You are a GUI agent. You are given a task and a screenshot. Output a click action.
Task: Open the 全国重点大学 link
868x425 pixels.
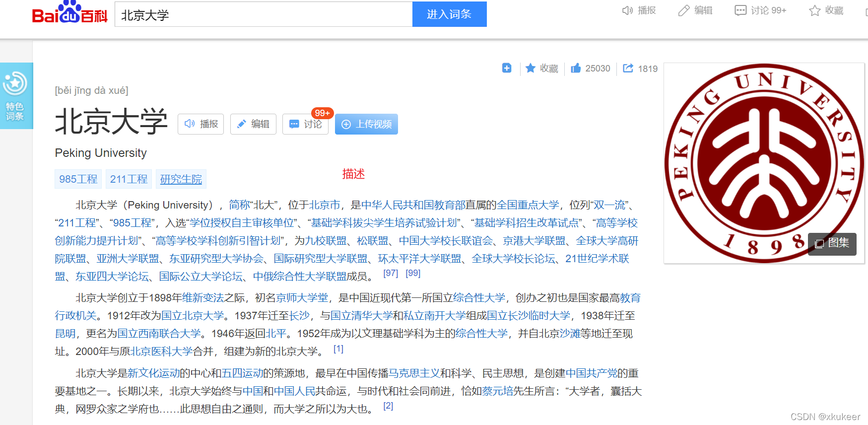(x=528, y=205)
